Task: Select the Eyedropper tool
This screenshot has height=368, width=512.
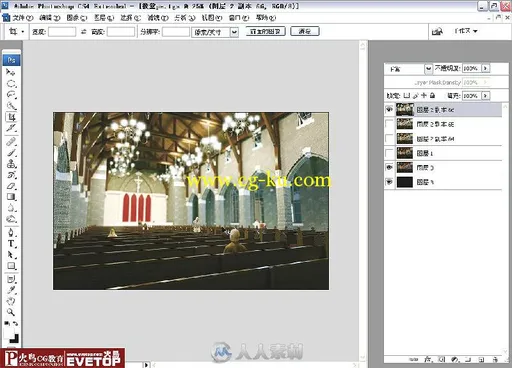Action: pos(11,290)
